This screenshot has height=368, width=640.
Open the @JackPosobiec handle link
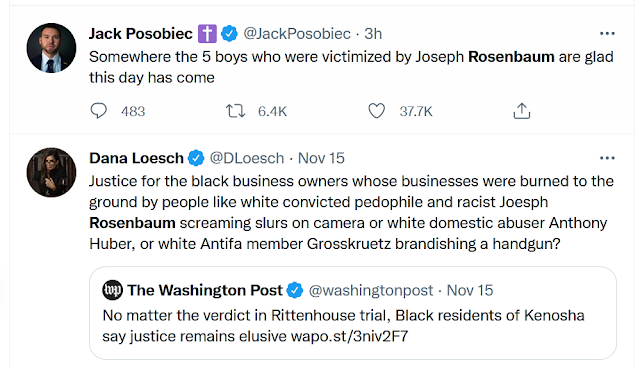coord(297,33)
